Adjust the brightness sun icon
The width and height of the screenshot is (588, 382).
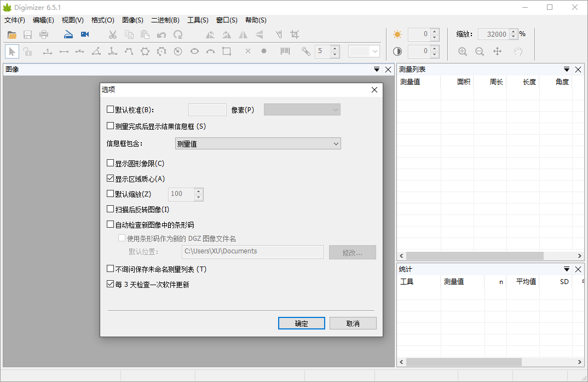click(x=397, y=34)
